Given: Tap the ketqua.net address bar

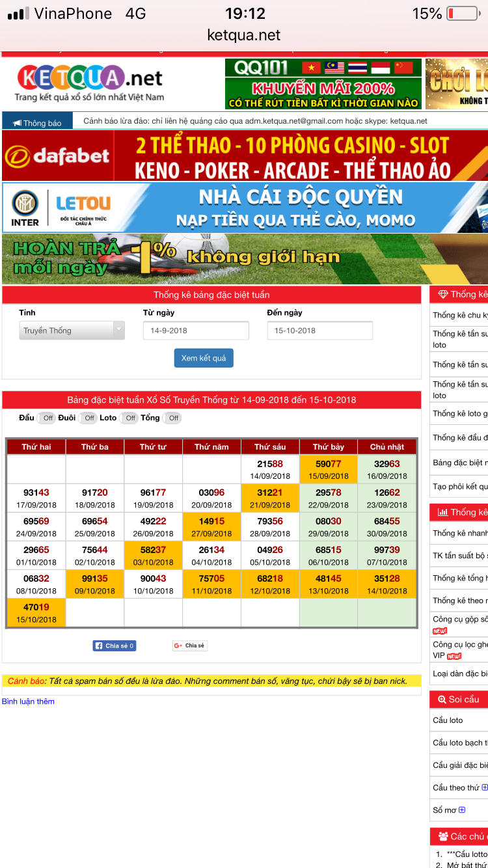Looking at the screenshot, I should (x=244, y=35).
